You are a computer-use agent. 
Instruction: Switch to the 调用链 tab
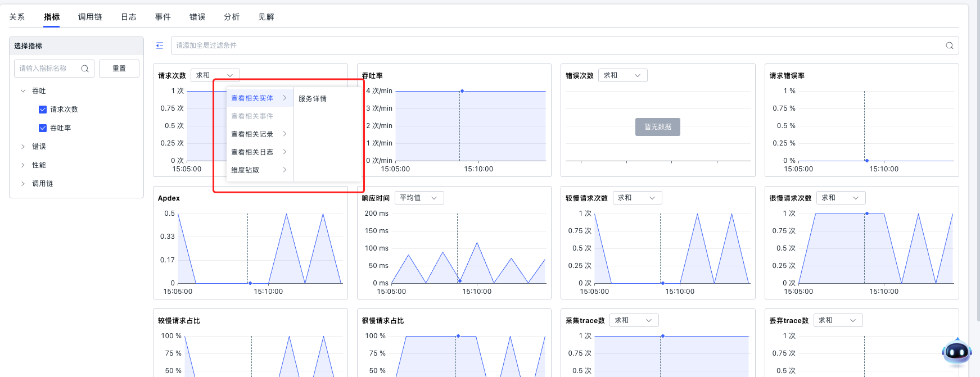pyautogui.click(x=90, y=17)
